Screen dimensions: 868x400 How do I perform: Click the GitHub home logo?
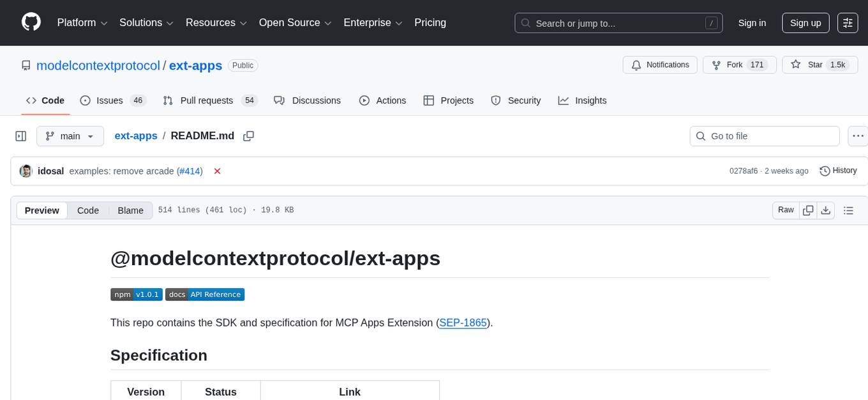click(x=31, y=22)
